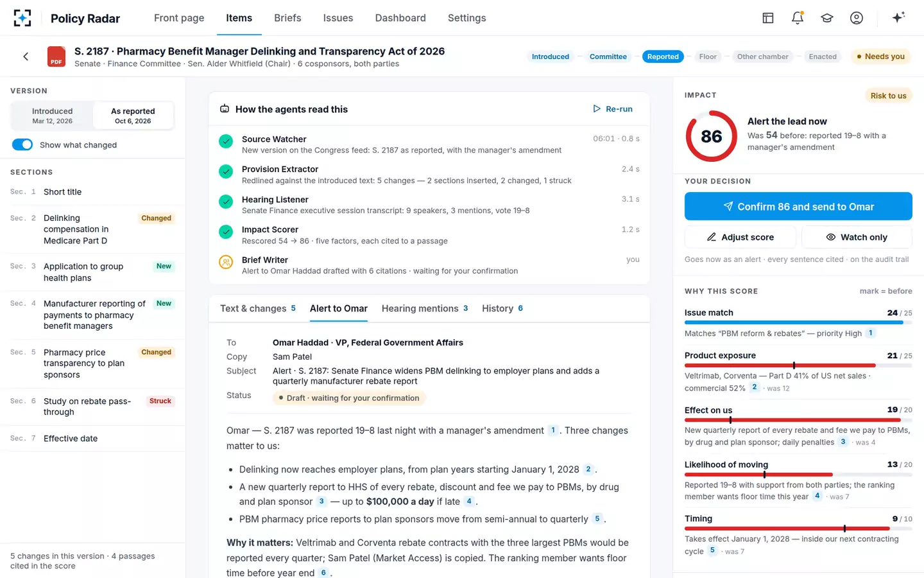This screenshot has width=924, height=578.
Task: Click the agents panel robot icon
Action: tap(225, 109)
